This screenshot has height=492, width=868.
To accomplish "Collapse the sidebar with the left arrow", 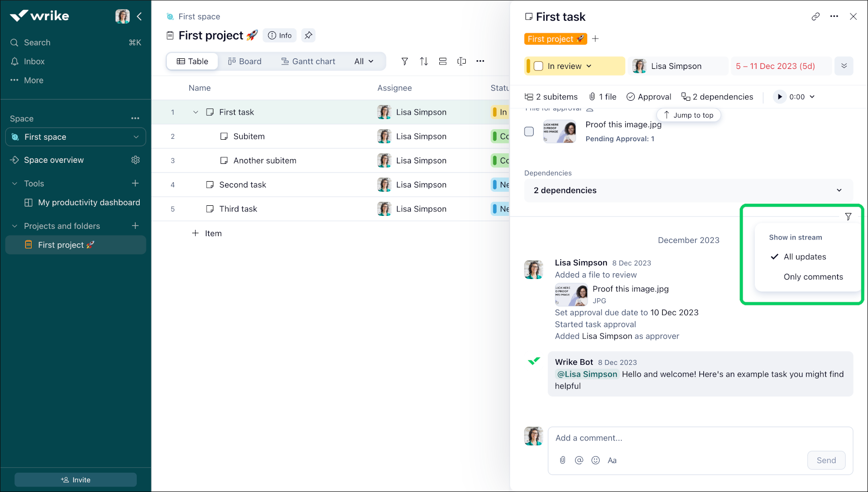I will (x=139, y=16).
